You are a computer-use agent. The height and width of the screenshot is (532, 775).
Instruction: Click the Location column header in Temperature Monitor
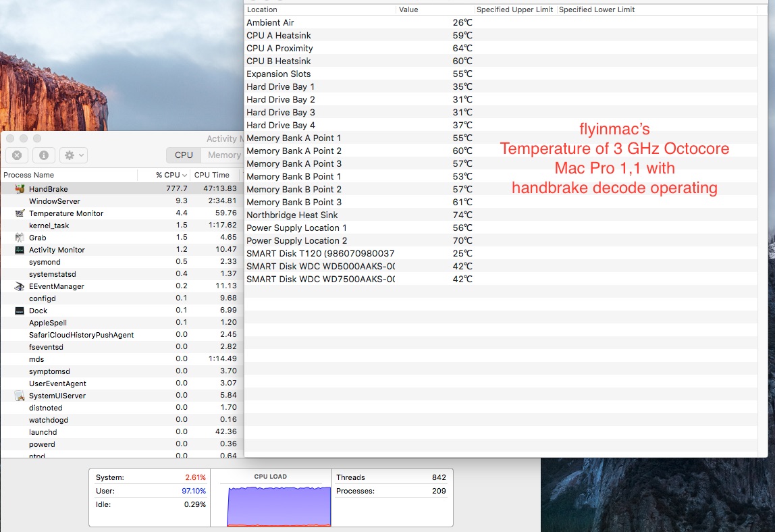[320, 9]
